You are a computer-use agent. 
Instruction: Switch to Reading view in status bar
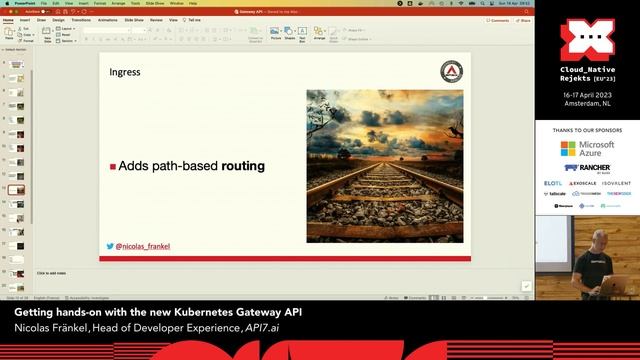pos(453,298)
